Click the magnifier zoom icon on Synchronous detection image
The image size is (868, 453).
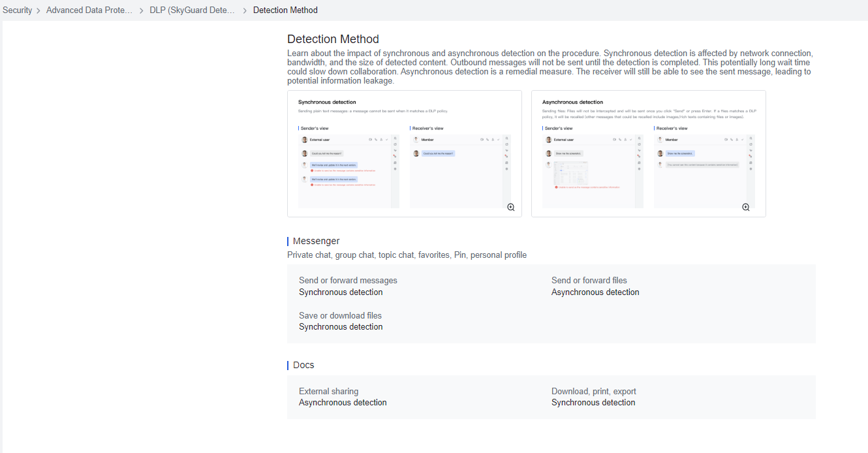tap(511, 207)
